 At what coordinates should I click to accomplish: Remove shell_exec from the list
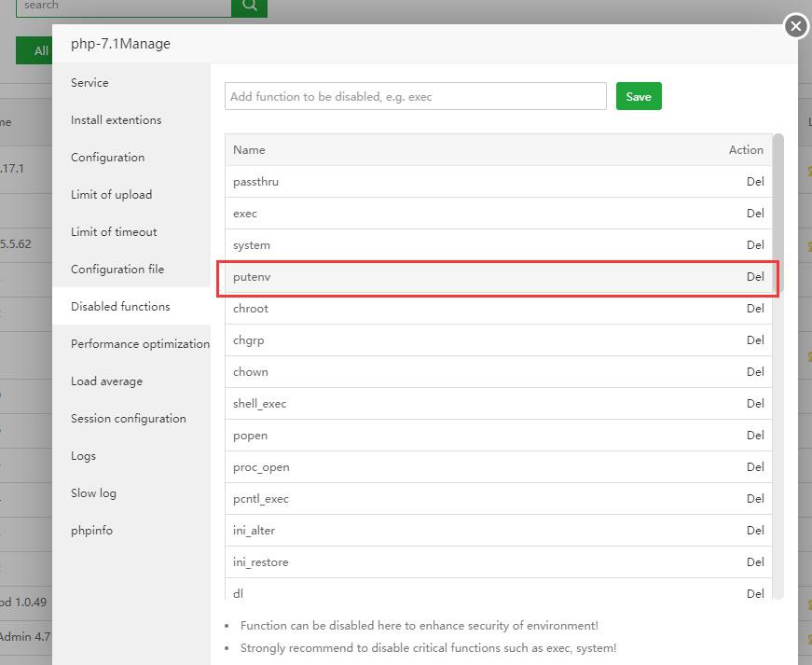point(754,404)
